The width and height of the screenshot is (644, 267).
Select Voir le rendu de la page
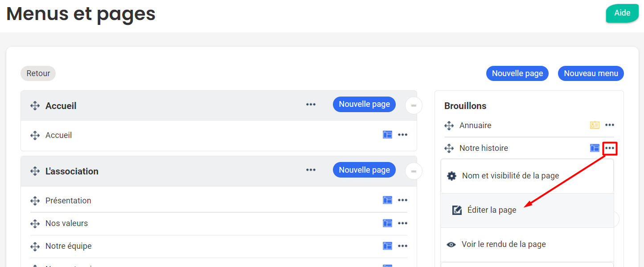504,244
